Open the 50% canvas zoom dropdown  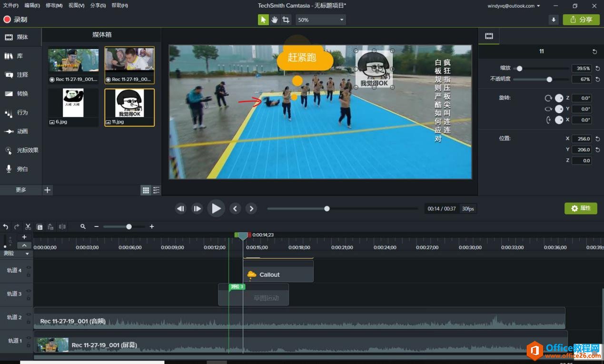point(321,20)
